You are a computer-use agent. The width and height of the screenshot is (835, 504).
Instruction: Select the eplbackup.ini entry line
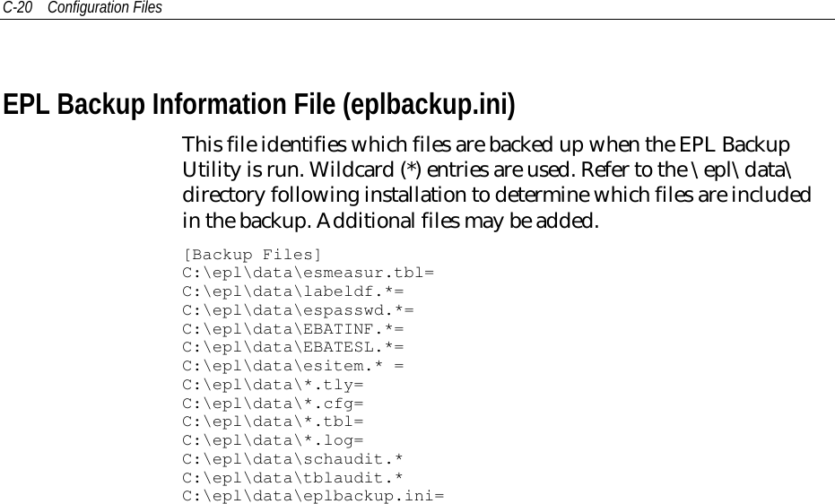[x=313, y=496]
